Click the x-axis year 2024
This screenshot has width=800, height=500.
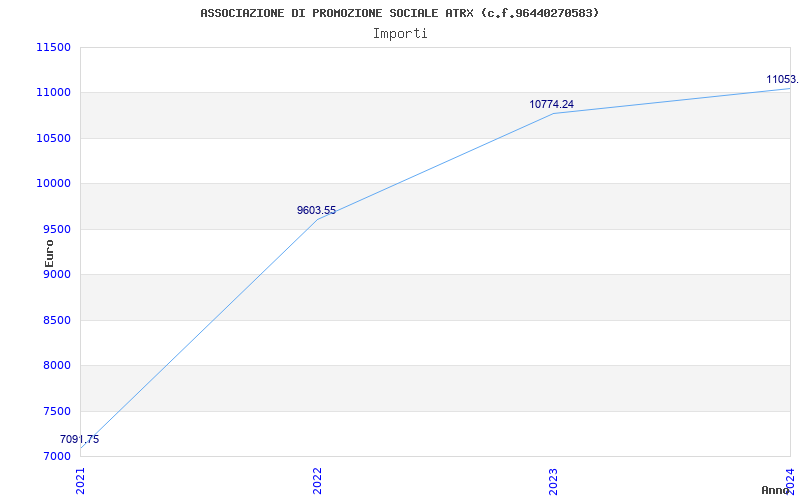point(790,481)
